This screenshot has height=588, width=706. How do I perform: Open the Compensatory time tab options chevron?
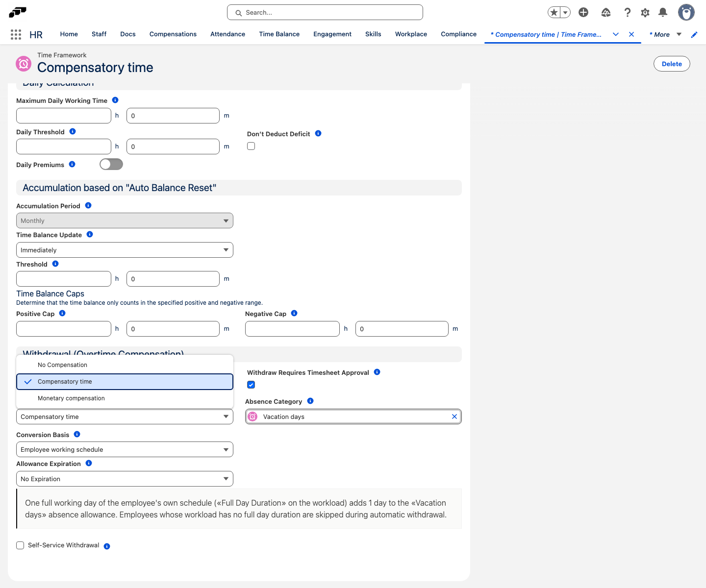coord(616,34)
